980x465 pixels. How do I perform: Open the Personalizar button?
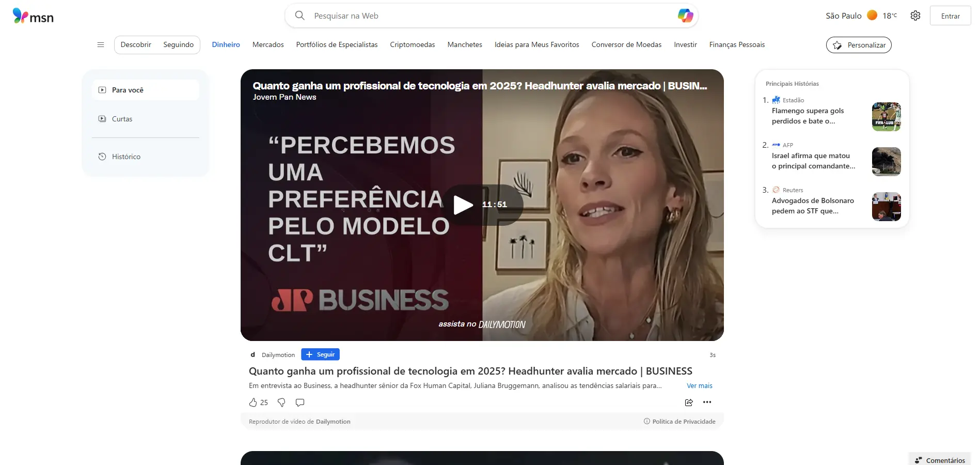[x=859, y=45]
